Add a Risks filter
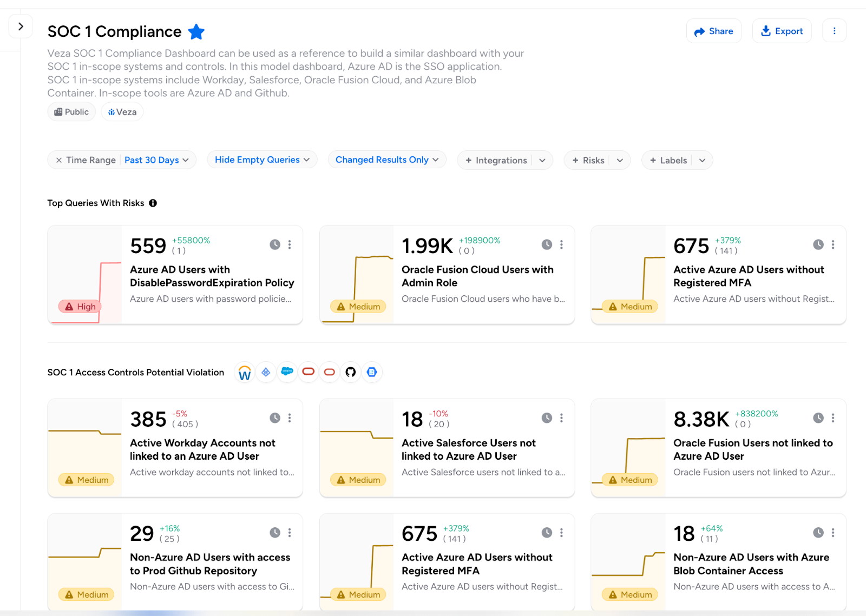The height and width of the screenshot is (616, 866). (x=588, y=160)
